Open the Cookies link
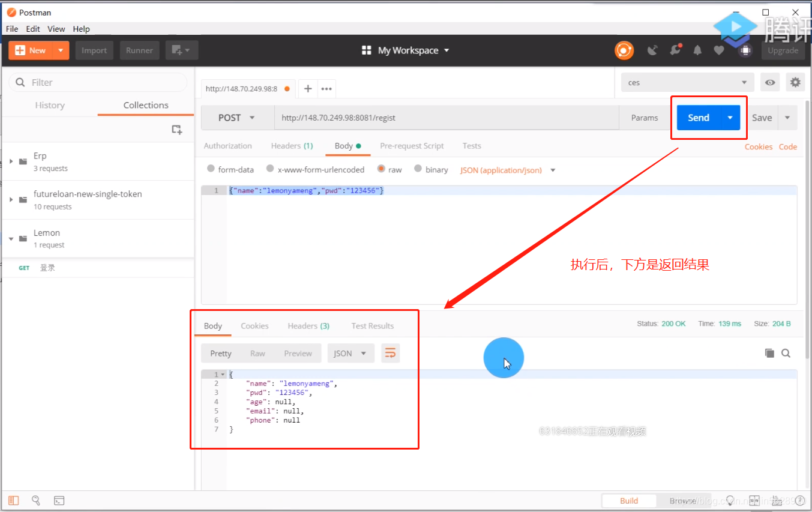The image size is (812, 512). (x=759, y=146)
